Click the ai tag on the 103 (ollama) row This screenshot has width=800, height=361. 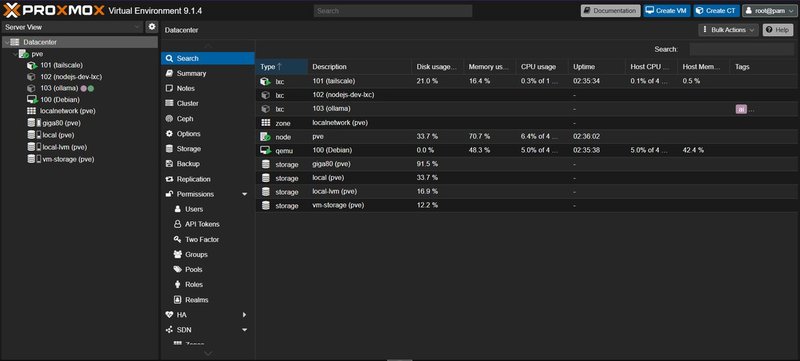tap(741, 109)
